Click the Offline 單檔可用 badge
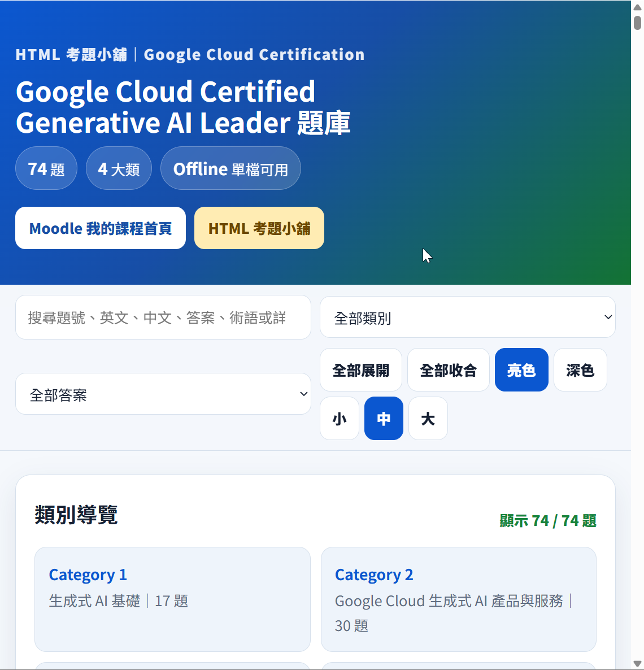Viewport: 644px width, 670px height. [230, 168]
